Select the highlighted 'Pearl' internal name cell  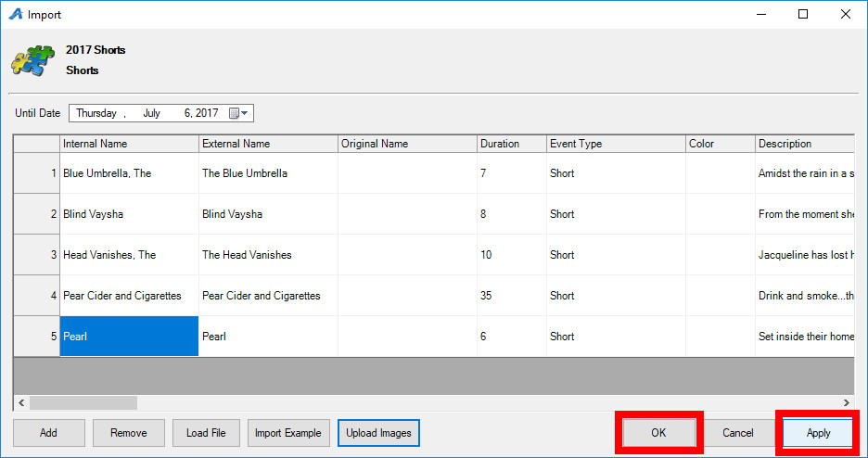coord(129,337)
